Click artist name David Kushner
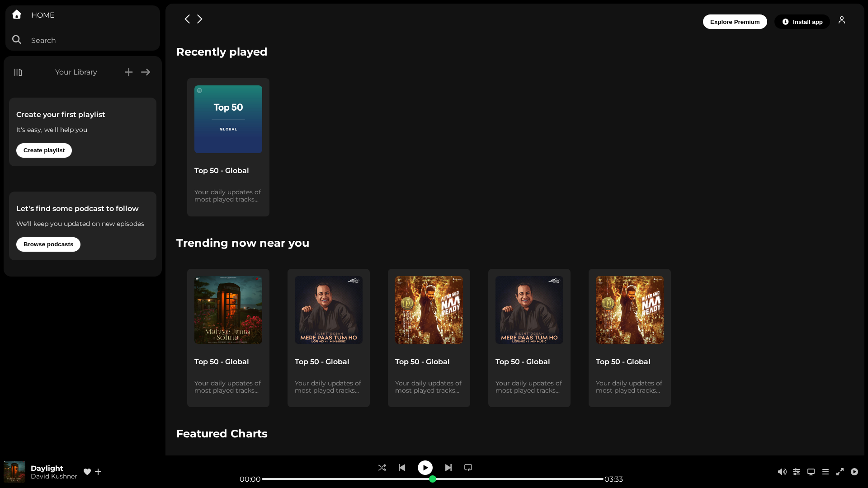Viewport: 868px width, 488px height. (x=54, y=476)
